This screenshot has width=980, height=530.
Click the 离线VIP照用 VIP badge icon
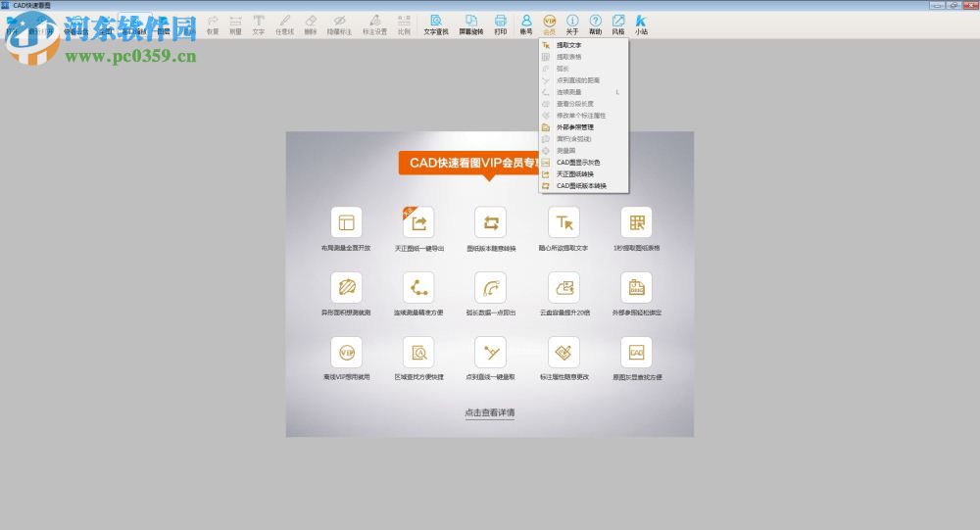click(x=346, y=353)
